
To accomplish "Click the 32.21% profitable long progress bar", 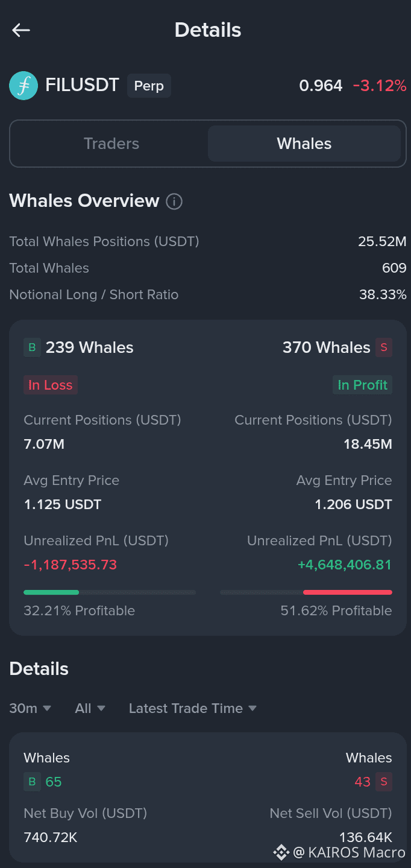I will coord(110,592).
